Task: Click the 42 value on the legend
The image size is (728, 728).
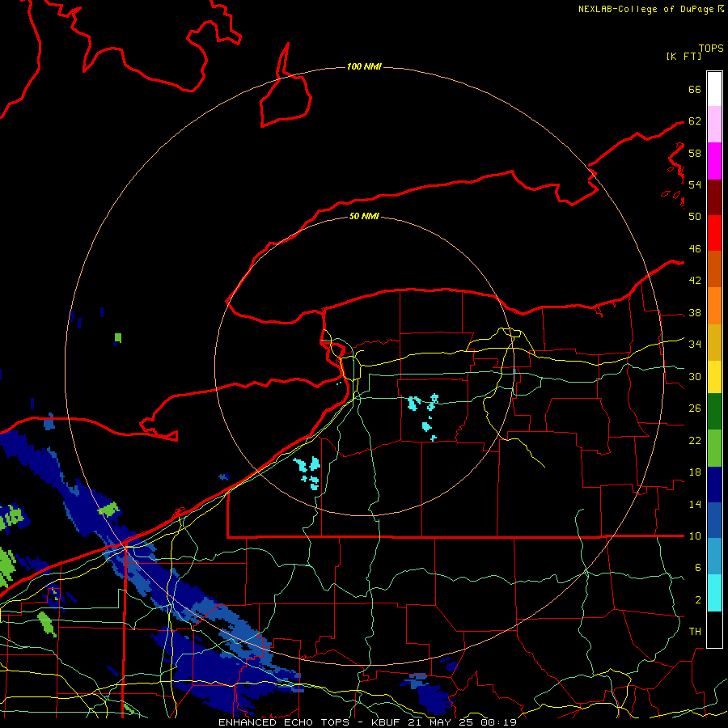Action: (695, 281)
